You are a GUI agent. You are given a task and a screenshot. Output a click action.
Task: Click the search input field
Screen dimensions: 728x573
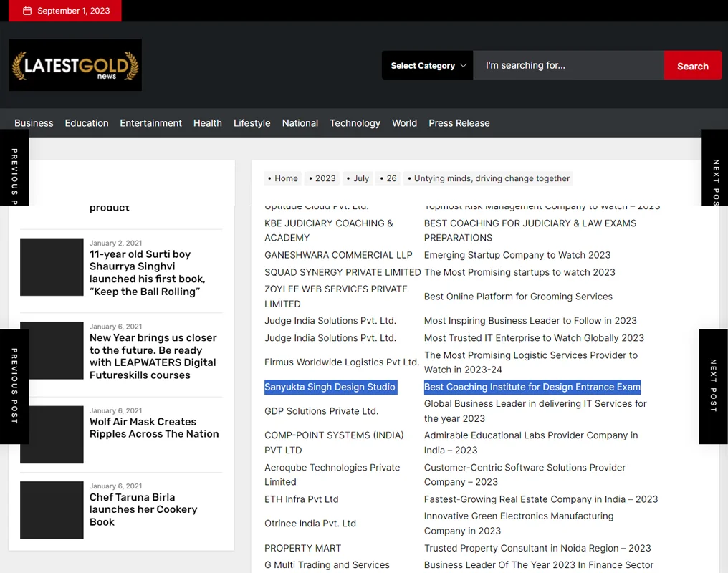pos(568,65)
